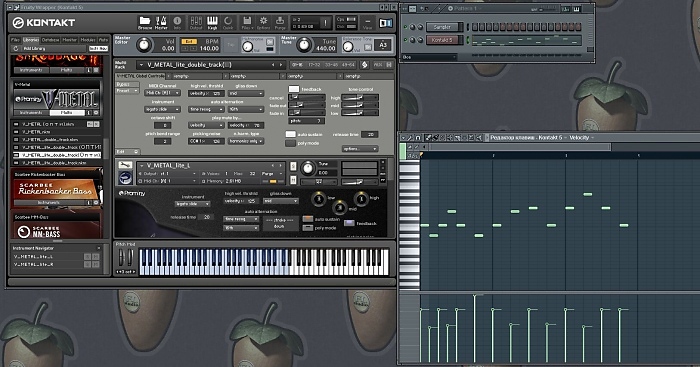The width and height of the screenshot is (700, 367).
Task: Click the pitch bend range value field
Action: coord(163,141)
